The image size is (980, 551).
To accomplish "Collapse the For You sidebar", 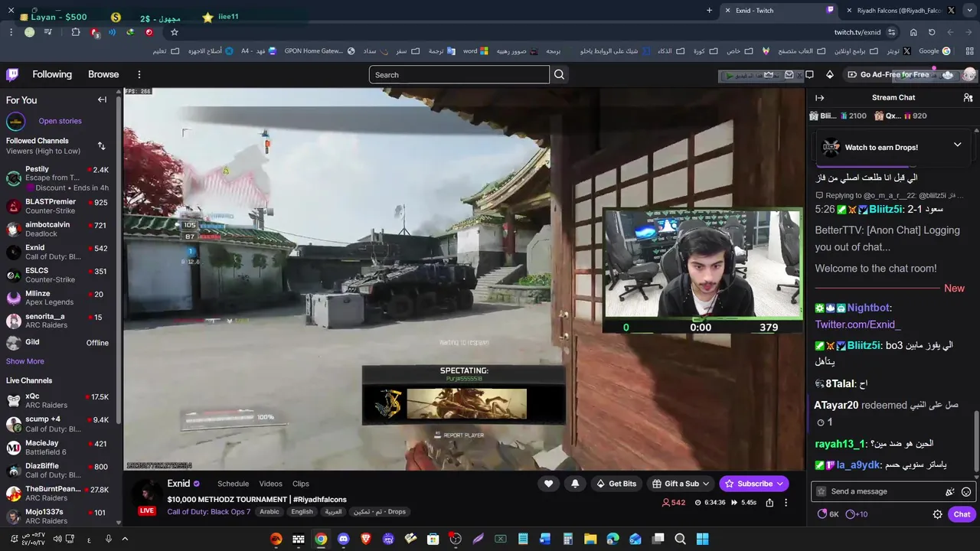I will tap(102, 99).
